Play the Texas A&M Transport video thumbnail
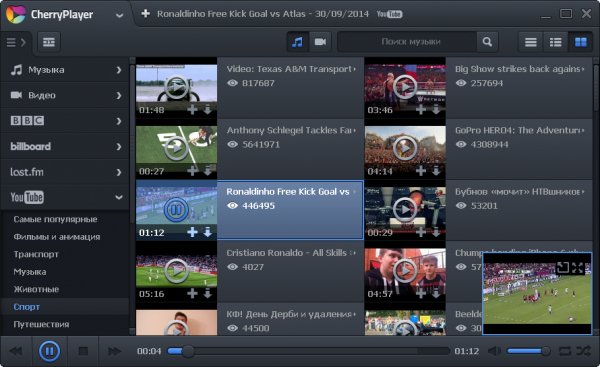The height and width of the screenshot is (367, 600). tap(176, 87)
